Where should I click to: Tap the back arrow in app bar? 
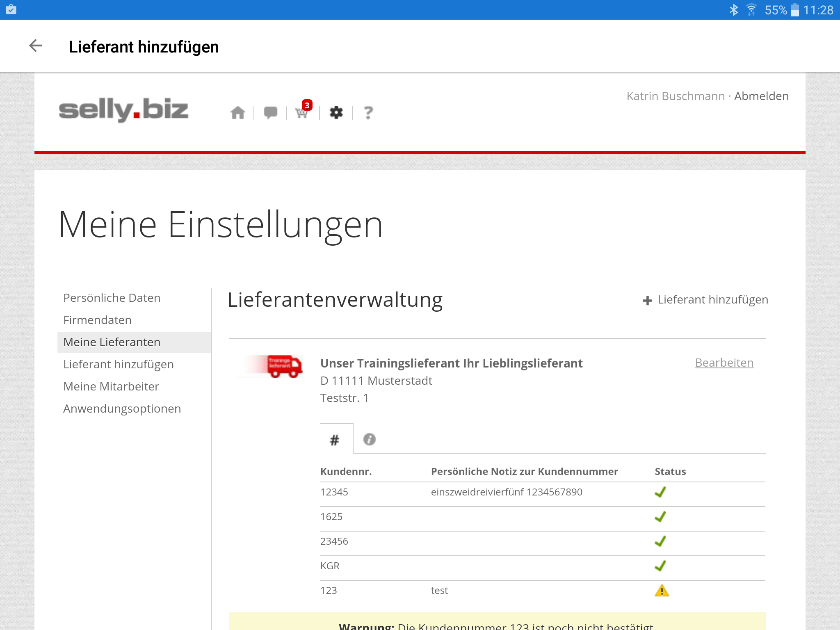pyautogui.click(x=36, y=46)
